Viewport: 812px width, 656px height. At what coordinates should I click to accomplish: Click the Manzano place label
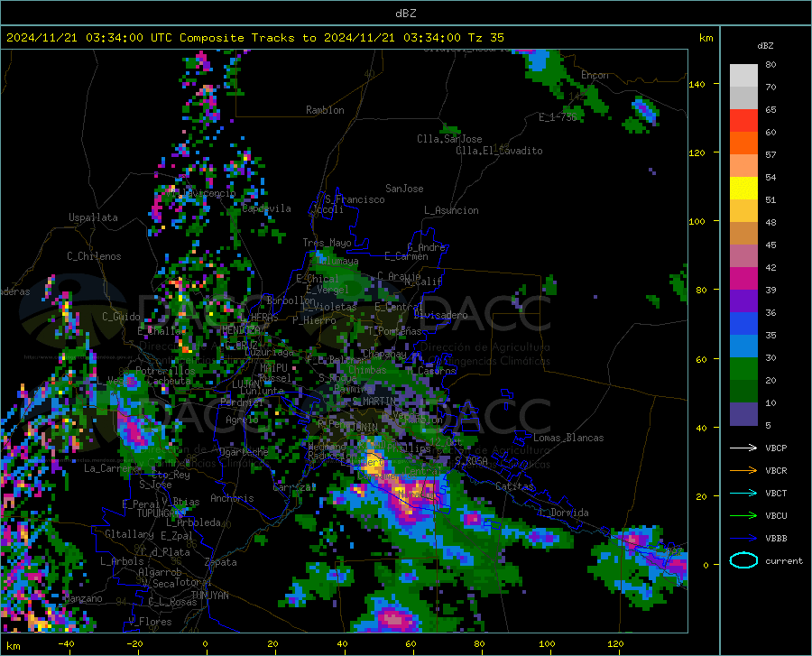[83, 598]
